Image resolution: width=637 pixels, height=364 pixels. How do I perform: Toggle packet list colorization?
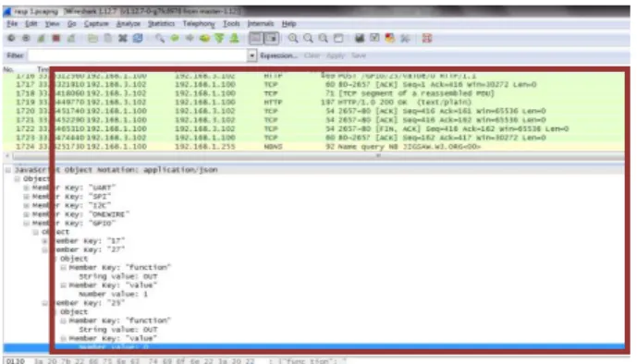pos(256,39)
